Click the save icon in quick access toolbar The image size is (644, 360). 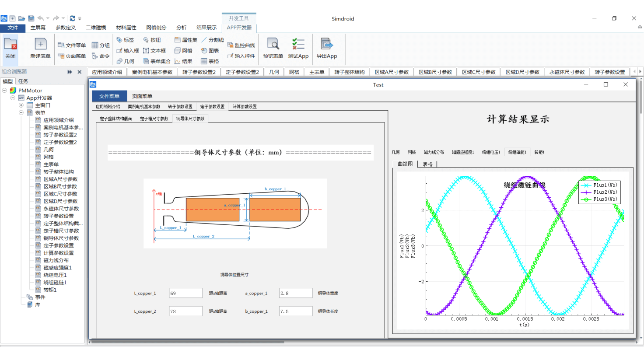tap(31, 18)
